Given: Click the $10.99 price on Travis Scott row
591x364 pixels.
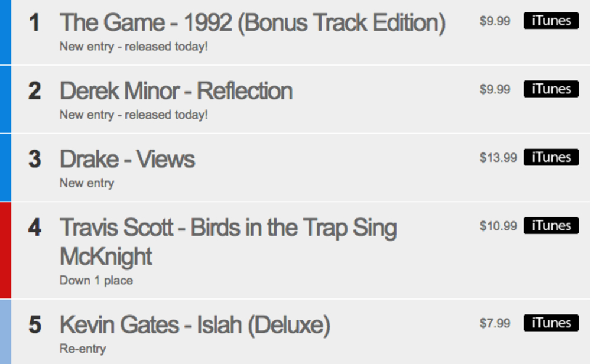Looking at the screenshot, I should (498, 226).
